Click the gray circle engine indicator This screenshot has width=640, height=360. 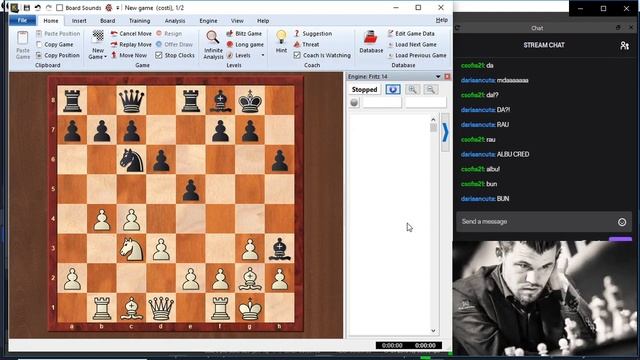click(354, 102)
